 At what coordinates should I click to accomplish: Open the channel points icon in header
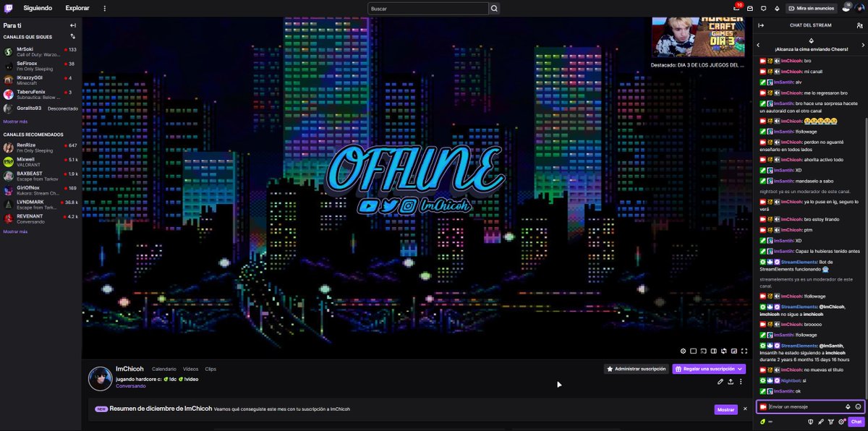pyautogui.click(x=846, y=8)
